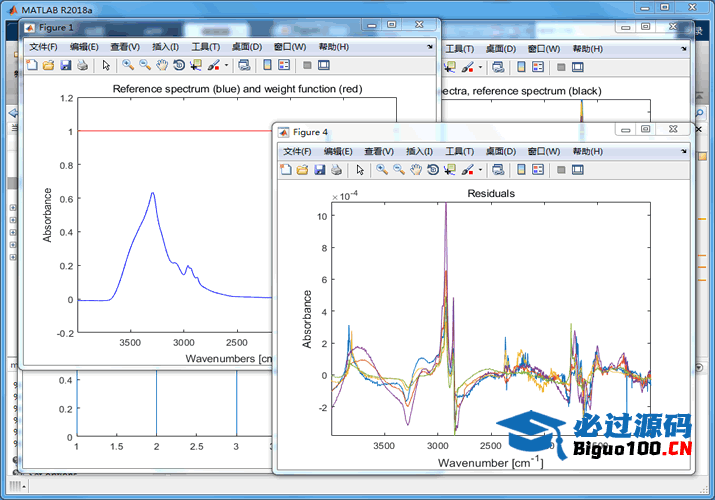Open 文件(F) menu in Figure 4
The height and width of the screenshot is (500, 715).
(x=297, y=151)
